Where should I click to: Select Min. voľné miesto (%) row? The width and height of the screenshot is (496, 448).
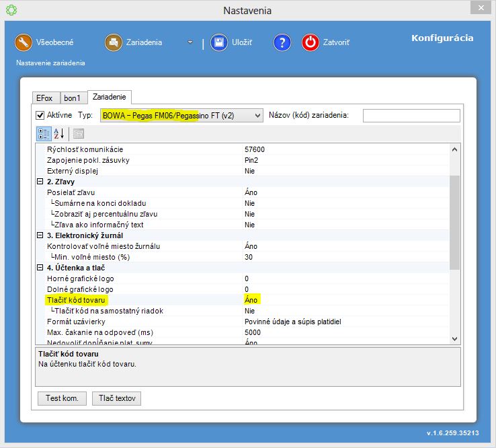click(x=243, y=257)
